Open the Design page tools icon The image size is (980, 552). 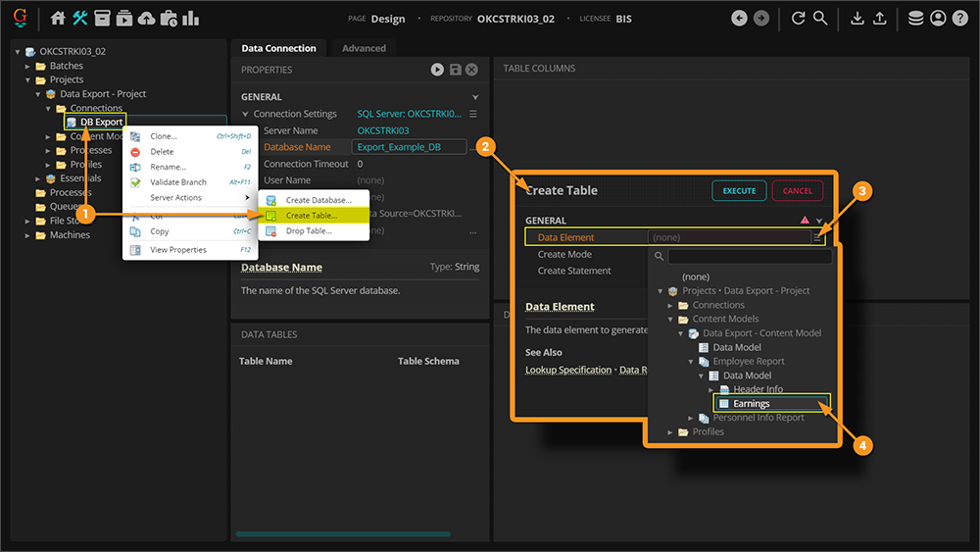[80, 18]
